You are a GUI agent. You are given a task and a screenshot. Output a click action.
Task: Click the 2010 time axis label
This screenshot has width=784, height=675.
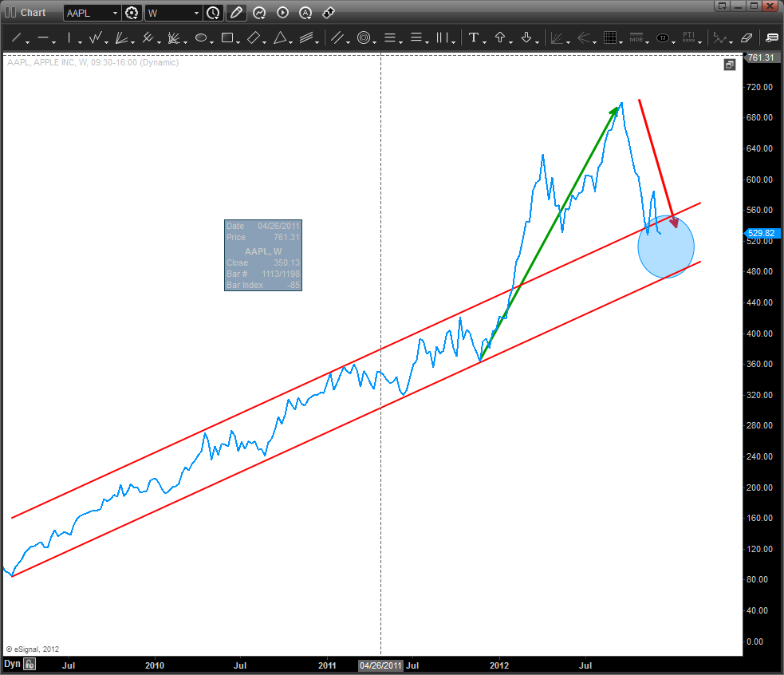(155, 665)
